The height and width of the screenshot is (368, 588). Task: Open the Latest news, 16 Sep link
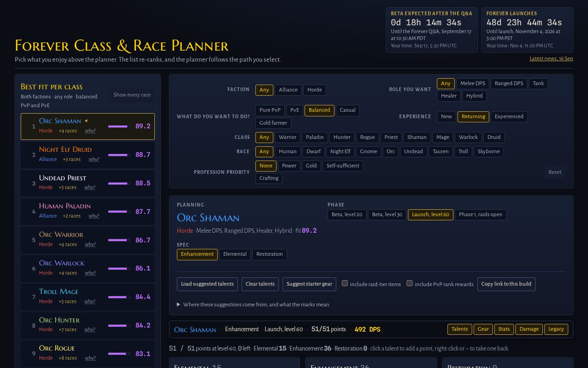[551, 59]
